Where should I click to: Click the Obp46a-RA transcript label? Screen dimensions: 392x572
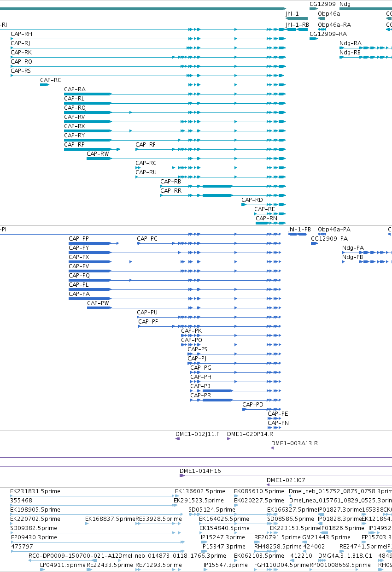[334, 25]
